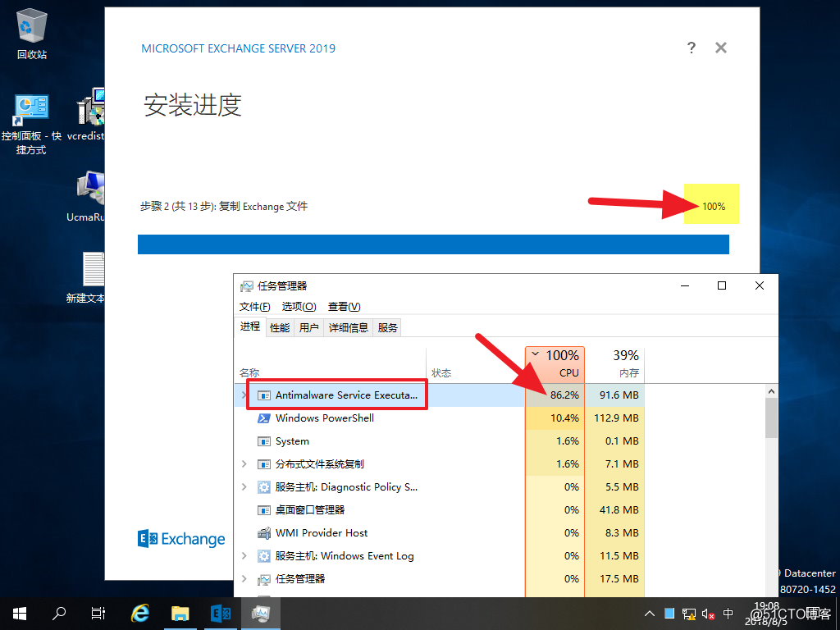The width and height of the screenshot is (840, 630).
Task: Switch to the 用户 tab
Action: point(308,328)
